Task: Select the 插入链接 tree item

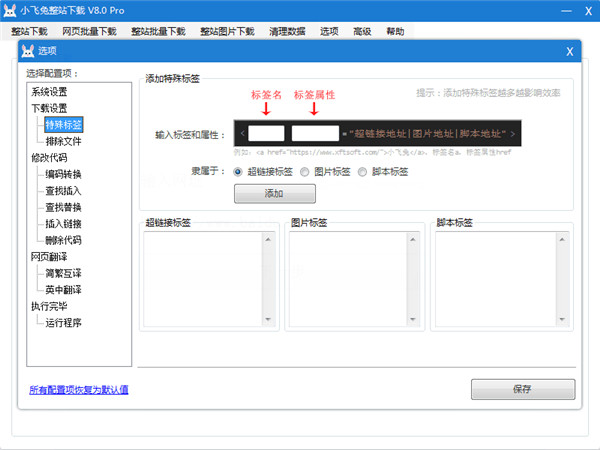Action: point(64,223)
